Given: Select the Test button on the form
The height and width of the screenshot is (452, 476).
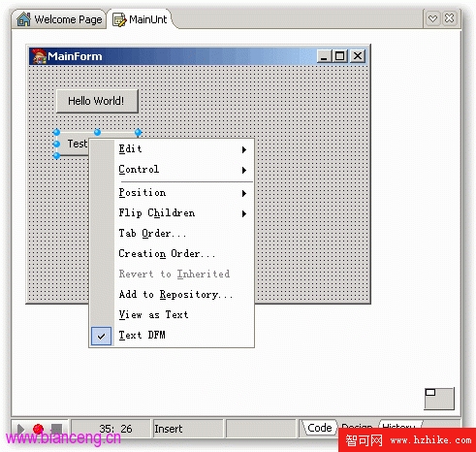Looking at the screenshot, I should [73, 144].
